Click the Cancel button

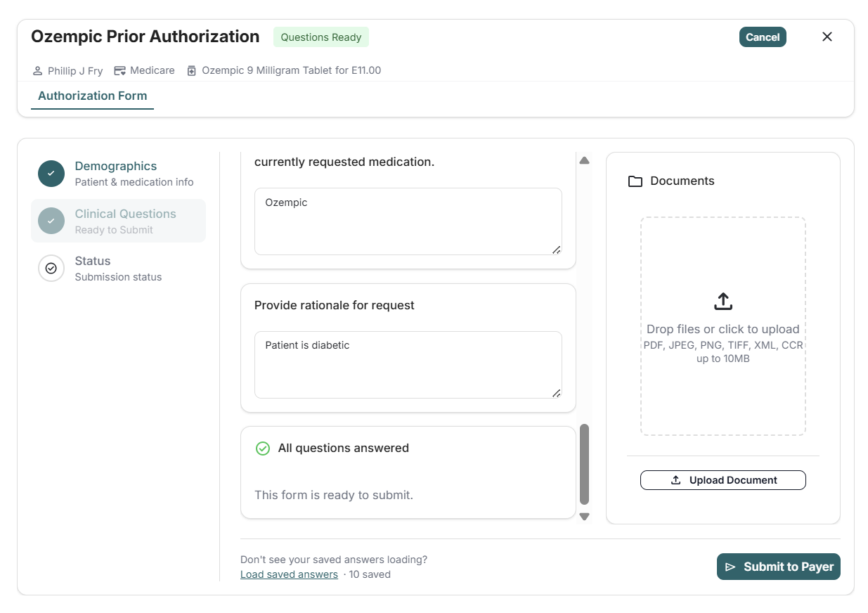tap(763, 37)
